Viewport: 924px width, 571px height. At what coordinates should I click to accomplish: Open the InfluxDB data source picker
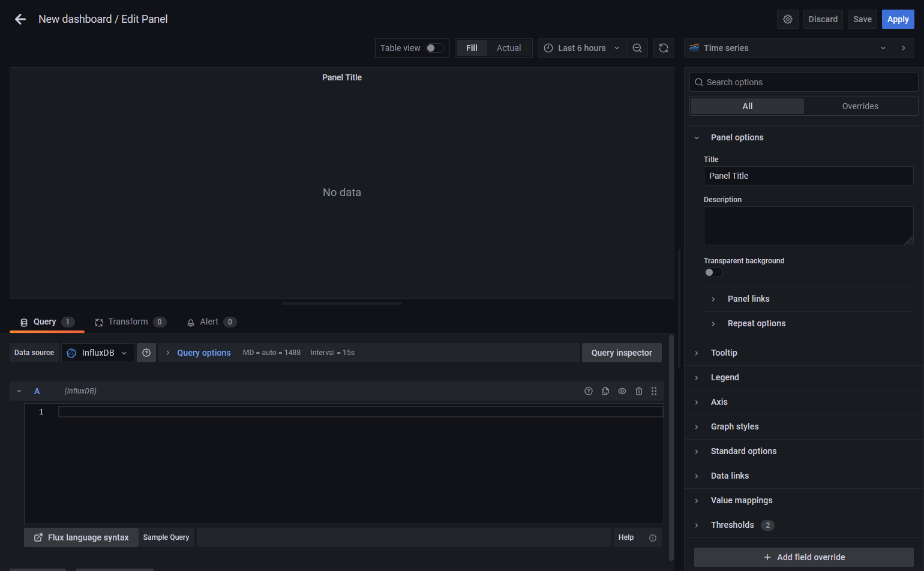pyautogui.click(x=98, y=353)
